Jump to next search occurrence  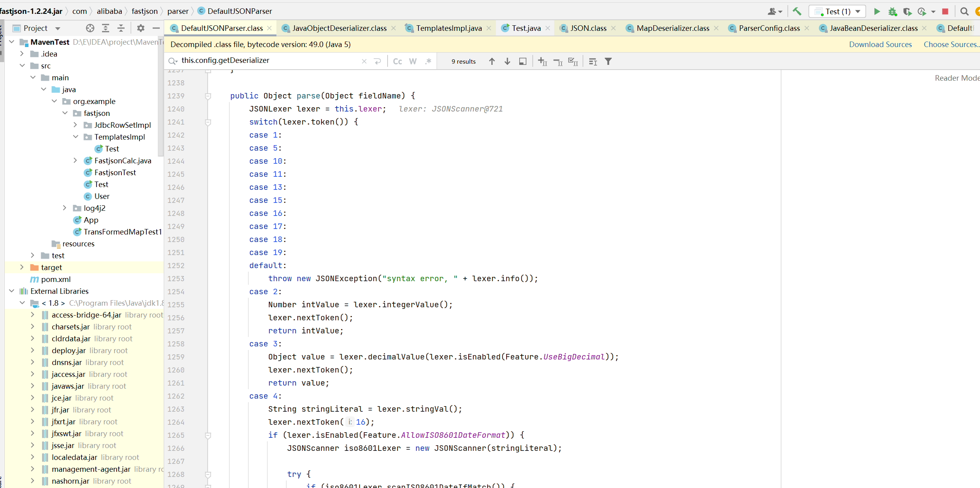pyautogui.click(x=507, y=61)
